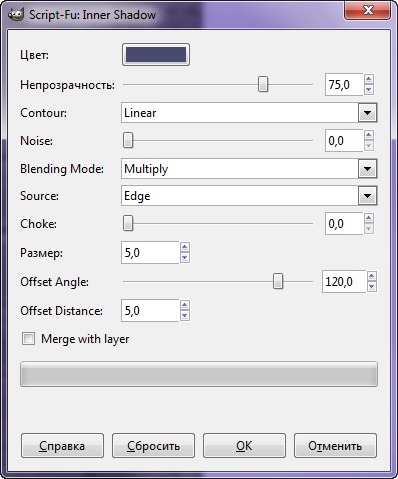398x479 pixels.
Task: Enable Merge with layer checkbox
Action: tap(28, 339)
